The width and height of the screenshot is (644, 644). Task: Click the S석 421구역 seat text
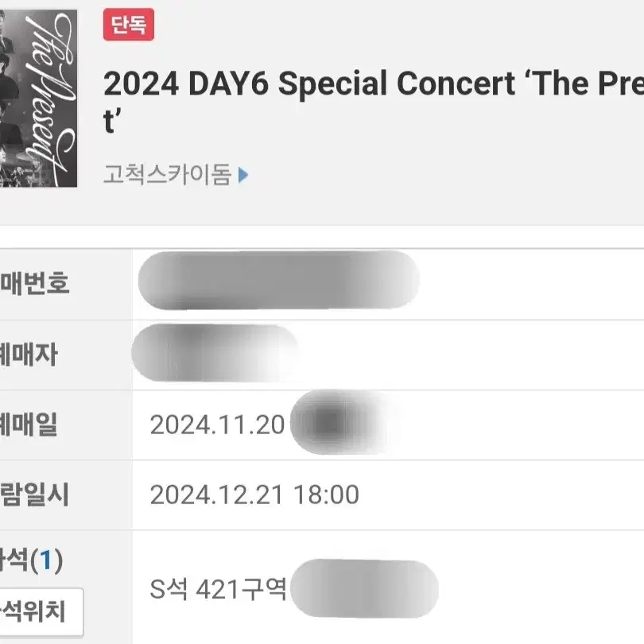218,589
